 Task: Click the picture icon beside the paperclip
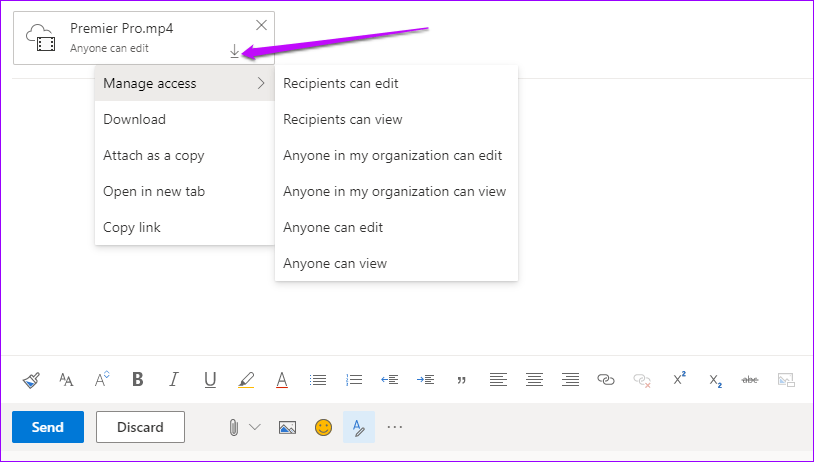(287, 427)
